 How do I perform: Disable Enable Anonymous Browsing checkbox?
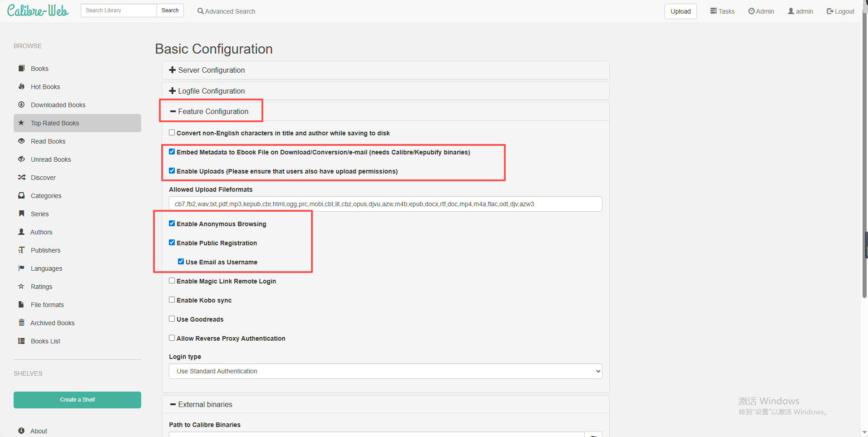tap(172, 223)
